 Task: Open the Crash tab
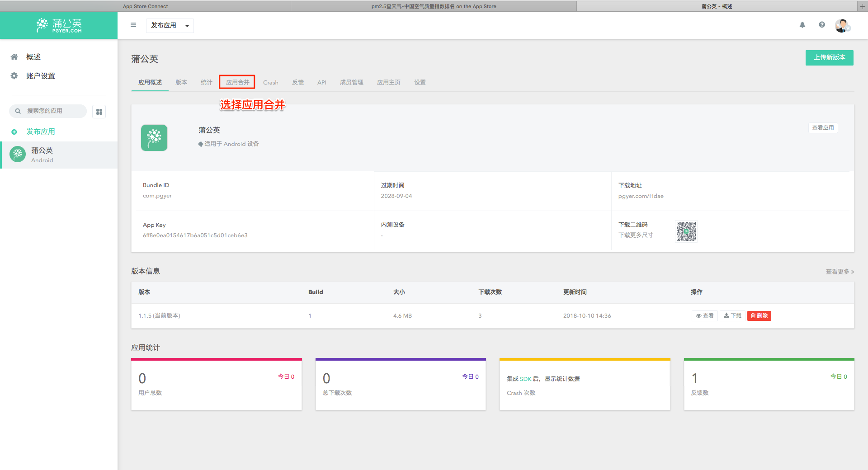click(270, 82)
